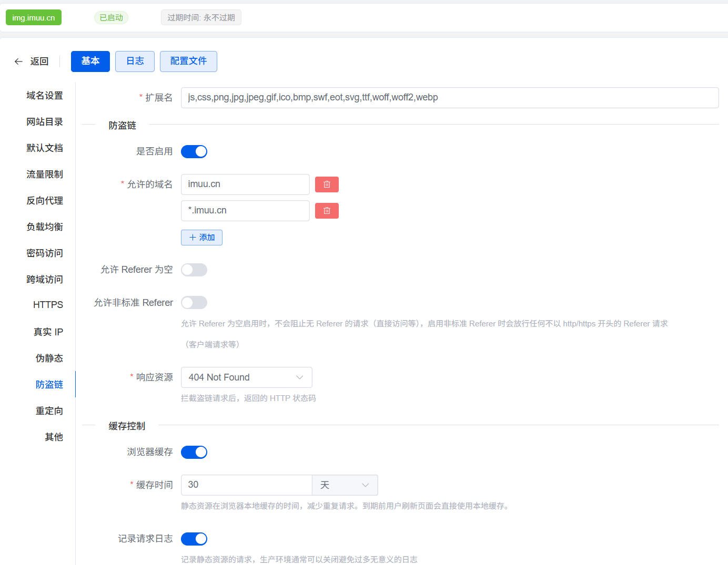Screen dimensions: 728x565
Task: Disable request logging switch
Action: [194, 539]
